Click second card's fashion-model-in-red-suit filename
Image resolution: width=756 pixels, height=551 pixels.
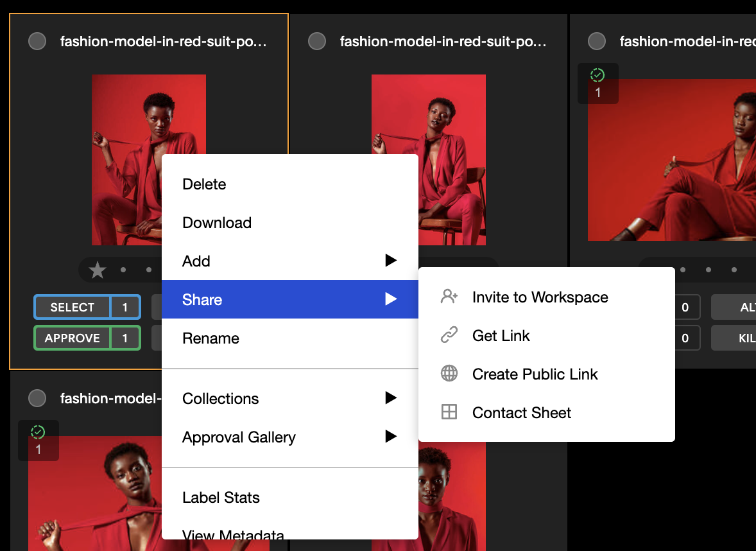coord(443,42)
